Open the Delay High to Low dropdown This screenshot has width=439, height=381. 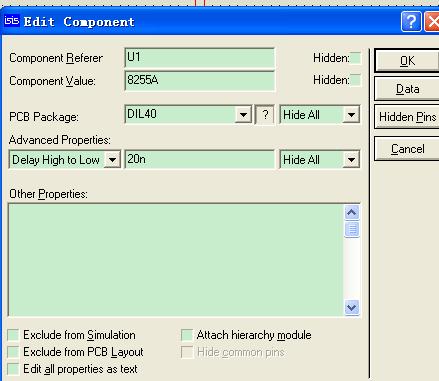[x=112, y=160]
